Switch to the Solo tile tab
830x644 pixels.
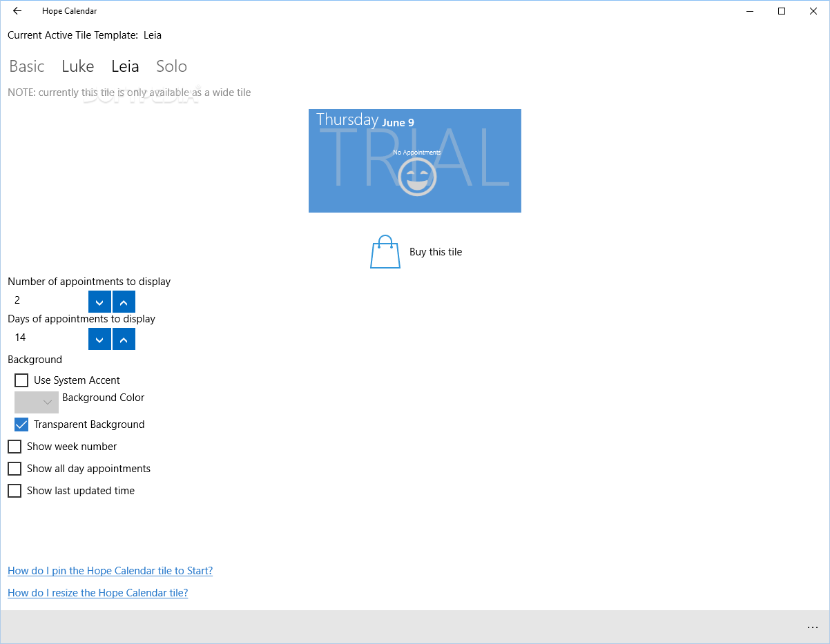pyautogui.click(x=171, y=66)
